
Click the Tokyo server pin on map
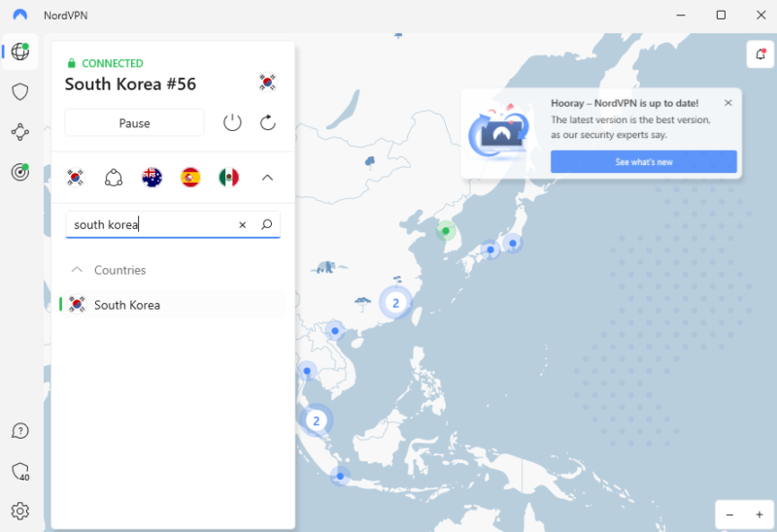click(513, 244)
